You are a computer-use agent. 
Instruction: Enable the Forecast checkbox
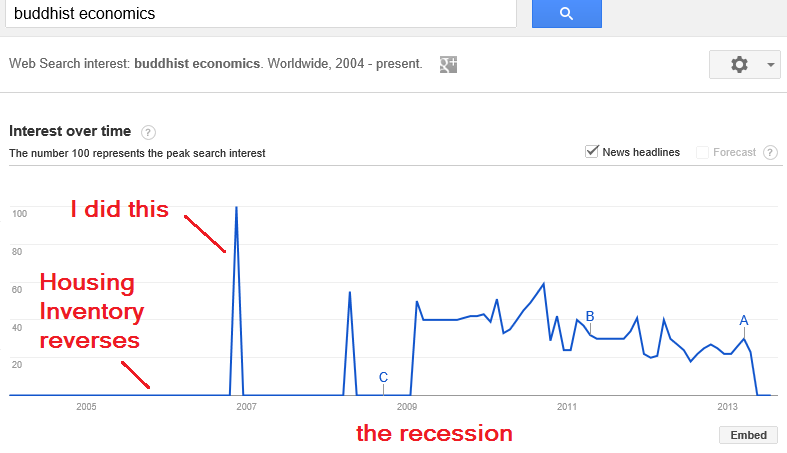pyautogui.click(x=702, y=152)
